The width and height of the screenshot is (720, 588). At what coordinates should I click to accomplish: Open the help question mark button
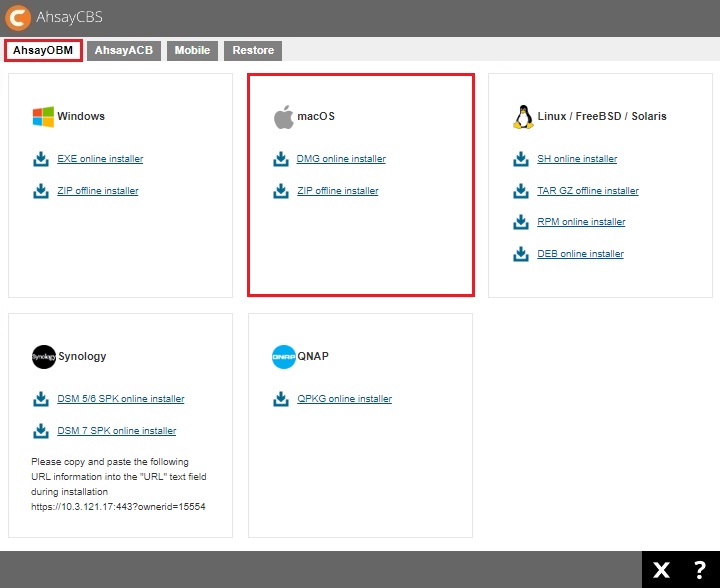[699, 570]
